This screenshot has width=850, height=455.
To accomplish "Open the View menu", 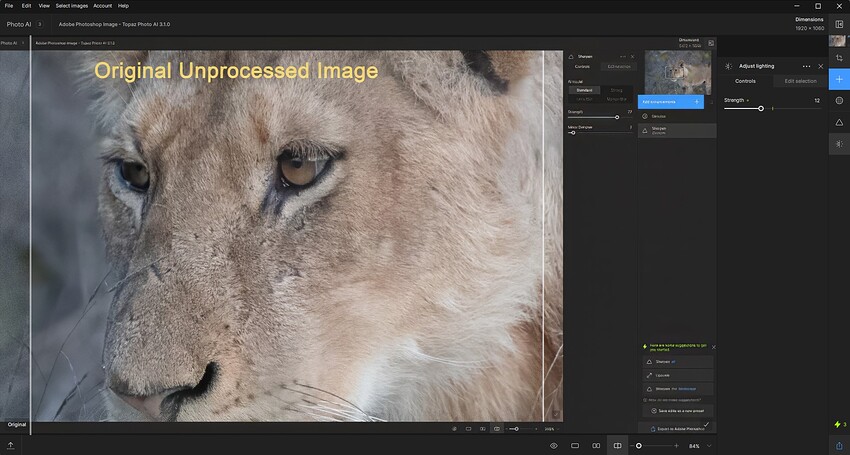I will 44,5.
